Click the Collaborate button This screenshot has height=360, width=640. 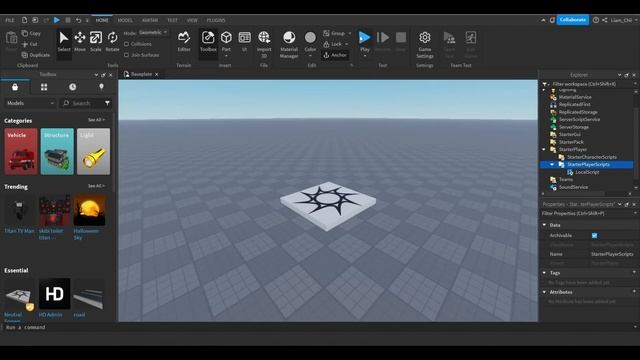pos(573,20)
